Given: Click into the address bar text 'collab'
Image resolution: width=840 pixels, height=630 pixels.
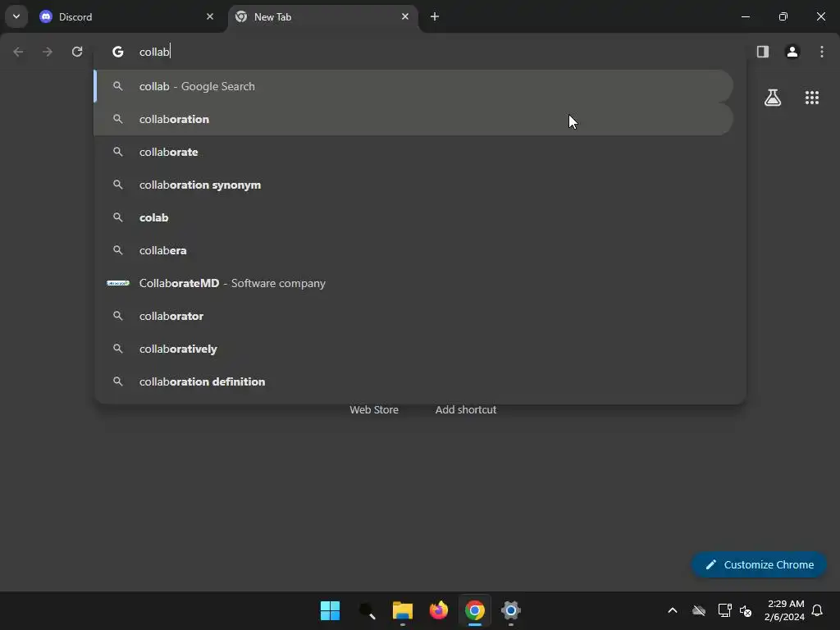Looking at the screenshot, I should pyautogui.click(x=154, y=52).
